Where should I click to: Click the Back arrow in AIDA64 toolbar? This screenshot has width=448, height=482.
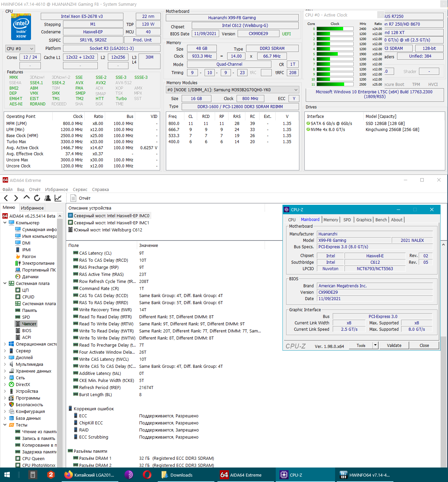pyautogui.click(x=6, y=198)
